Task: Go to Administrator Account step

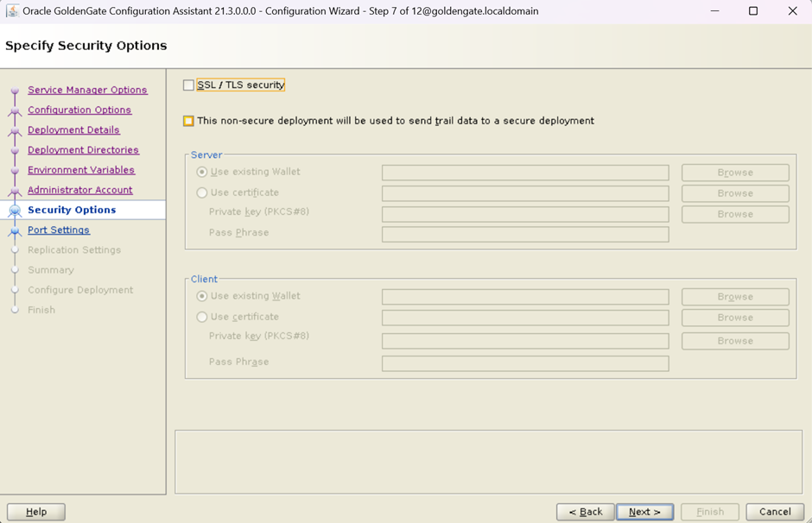Action: click(x=80, y=190)
